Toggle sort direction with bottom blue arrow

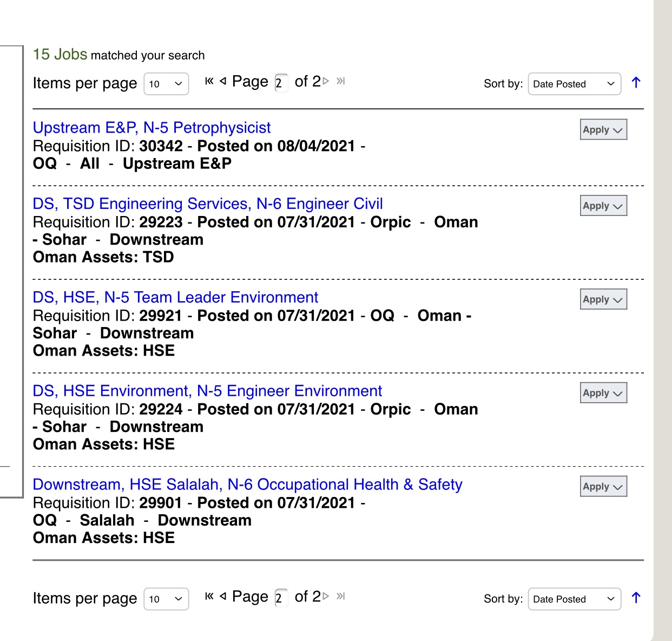tap(636, 598)
